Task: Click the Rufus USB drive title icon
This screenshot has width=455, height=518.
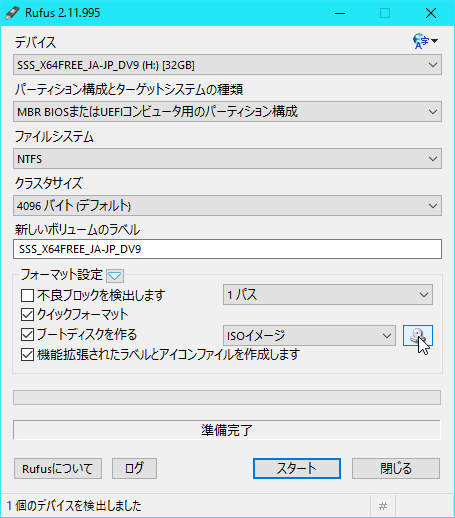Action: point(12,13)
